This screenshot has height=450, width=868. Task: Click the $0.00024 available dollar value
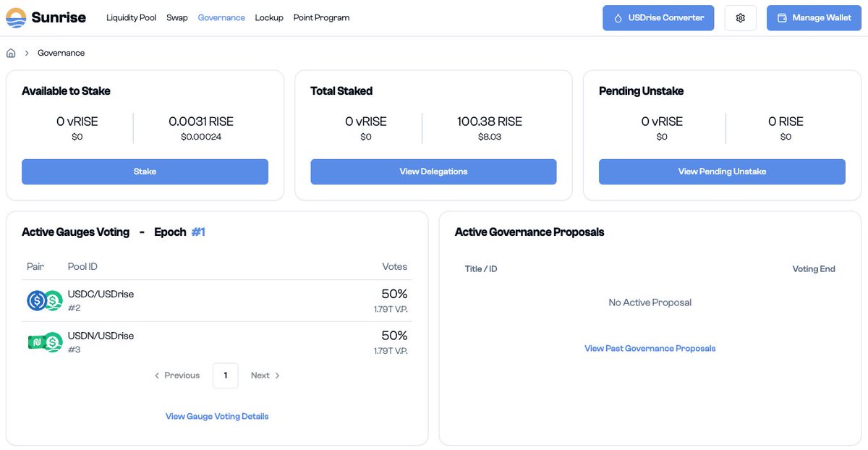click(201, 137)
